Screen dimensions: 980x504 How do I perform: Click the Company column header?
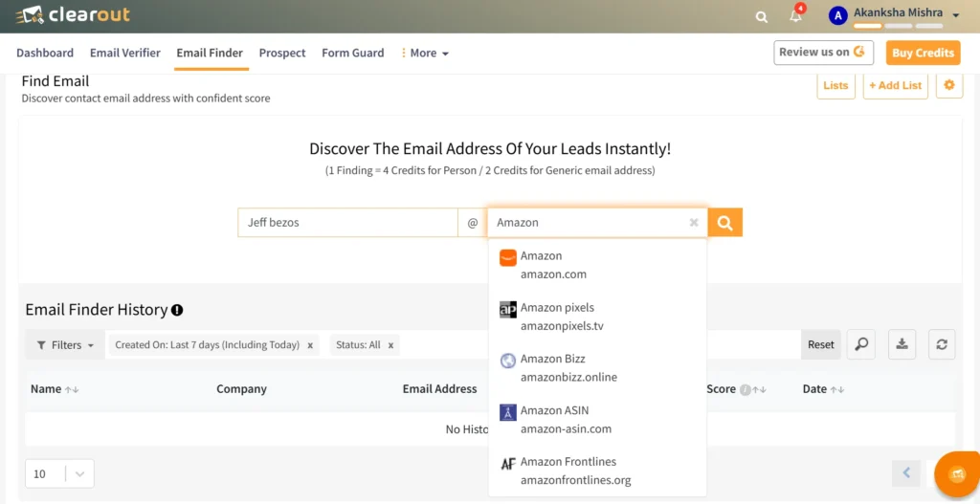(241, 389)
